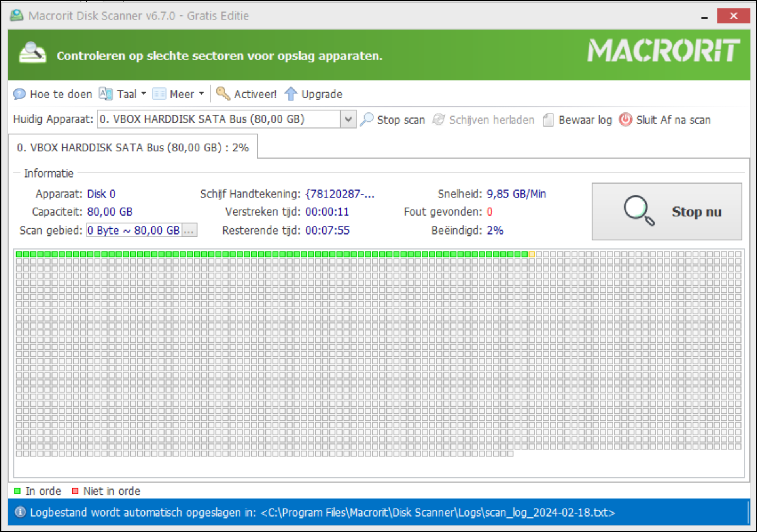Open the Hoe te doen menu item
757x532 pixels.
coord(61,94)
